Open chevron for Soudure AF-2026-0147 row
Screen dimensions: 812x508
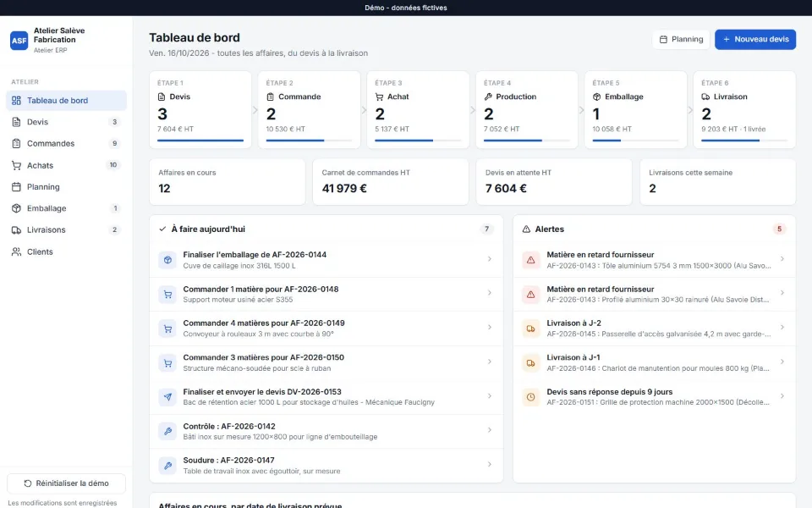click(x=490, y=465)
